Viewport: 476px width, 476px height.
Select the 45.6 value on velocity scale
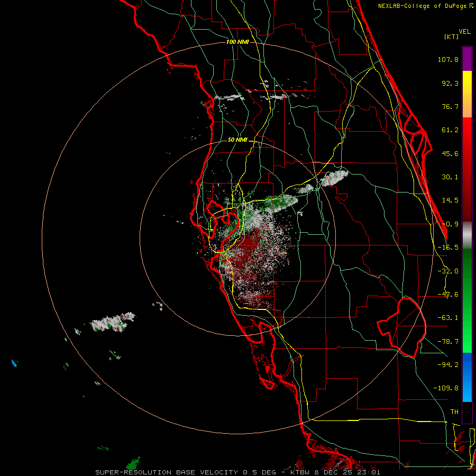pos(450,153)
